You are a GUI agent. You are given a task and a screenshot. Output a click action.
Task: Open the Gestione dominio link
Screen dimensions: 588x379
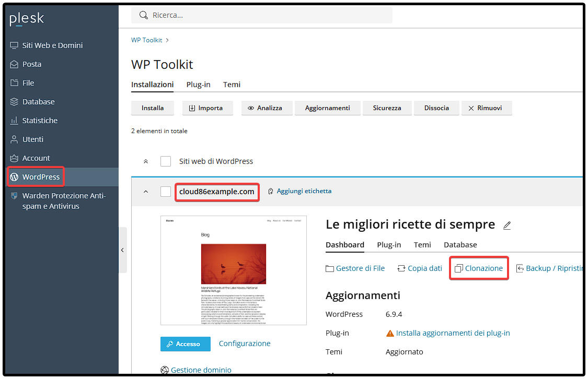coord(201,370)
